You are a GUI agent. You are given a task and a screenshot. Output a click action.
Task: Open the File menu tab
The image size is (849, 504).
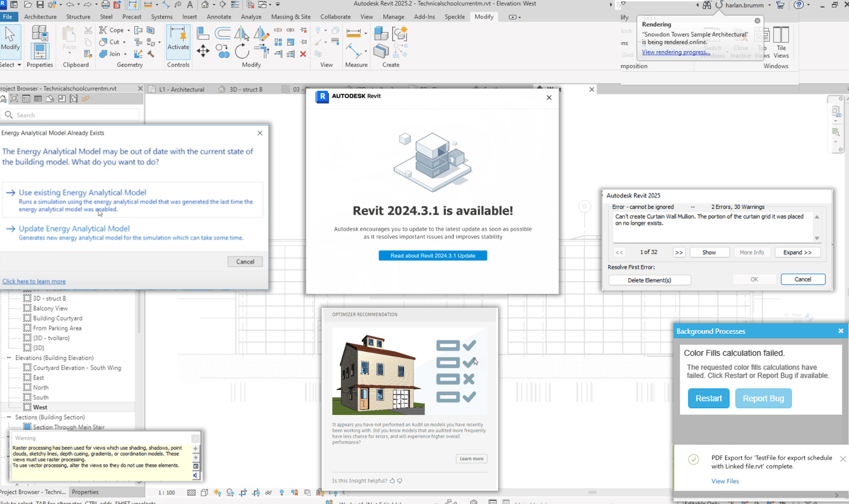click(8, 17)
